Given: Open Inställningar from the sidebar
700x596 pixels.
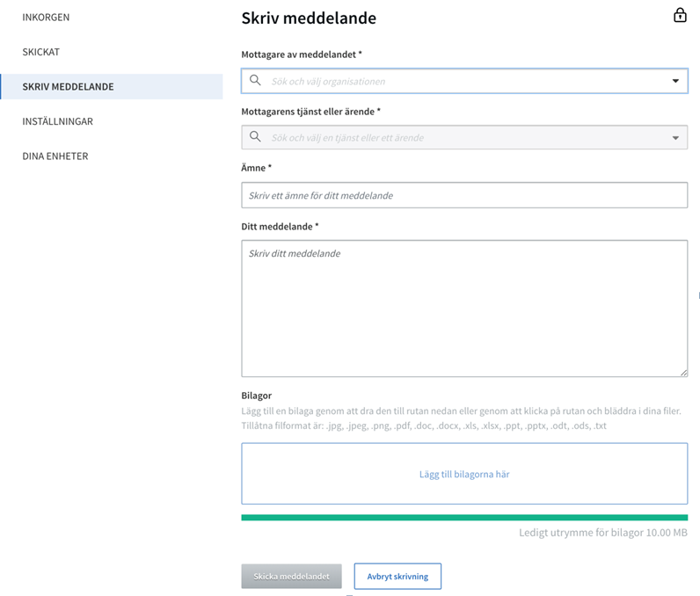Looking at the screenshot, I should pos(57,121).
